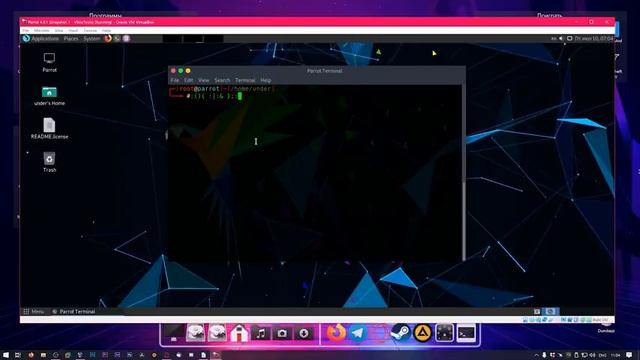Click Windows tray volume icon
Image resolution: width=640 pixels, height=360 pixels.
point(592,355)
